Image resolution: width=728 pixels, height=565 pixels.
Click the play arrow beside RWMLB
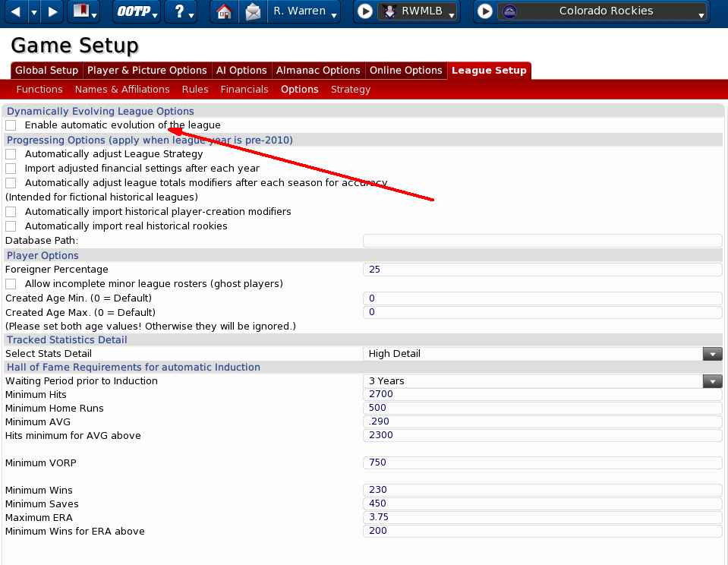click(365, 11)
